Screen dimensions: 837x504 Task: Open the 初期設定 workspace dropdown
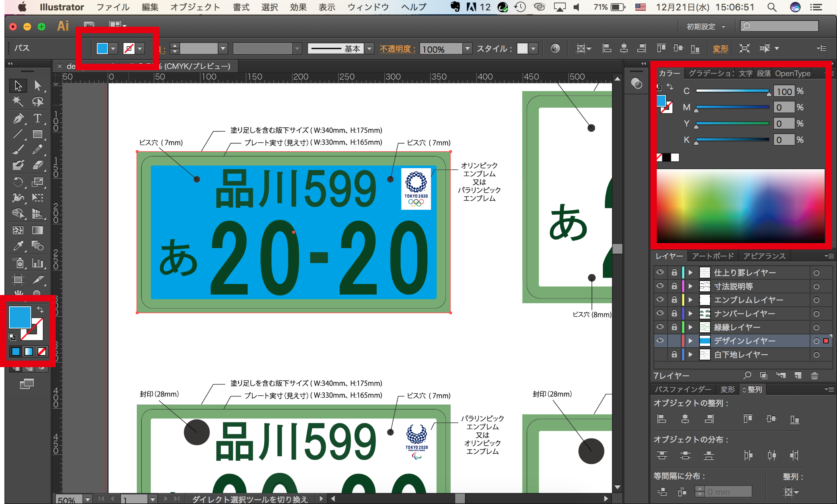coord(706,27)
